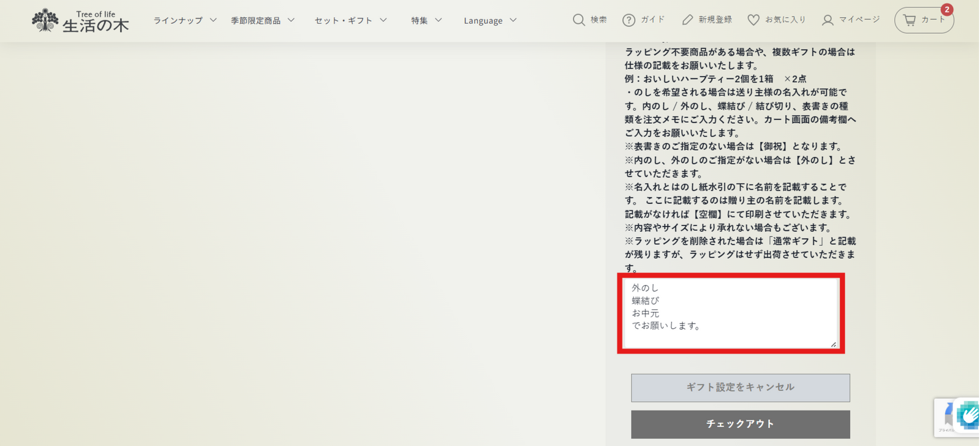Open the shopping cart icon

(910, 20)
